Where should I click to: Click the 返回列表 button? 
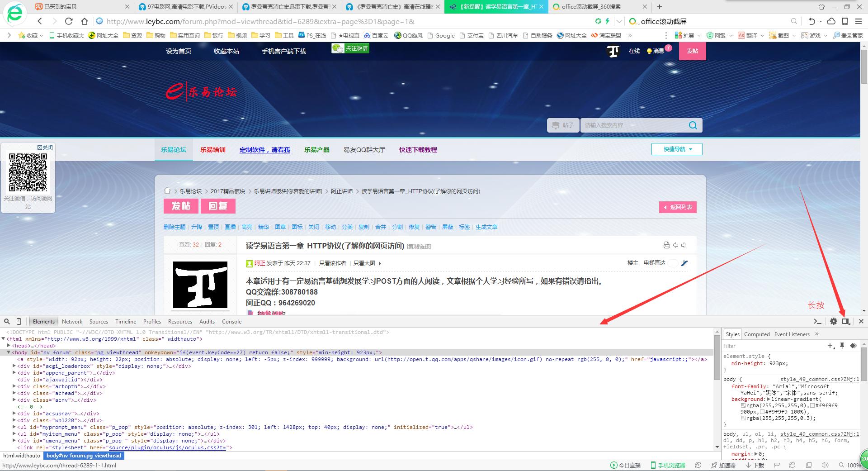(678, 207)
